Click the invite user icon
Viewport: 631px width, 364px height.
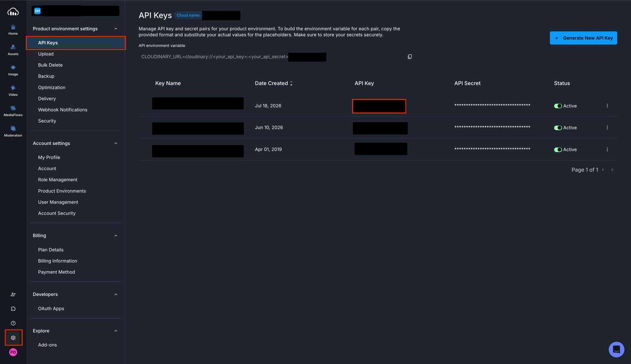tap(13, 294)
